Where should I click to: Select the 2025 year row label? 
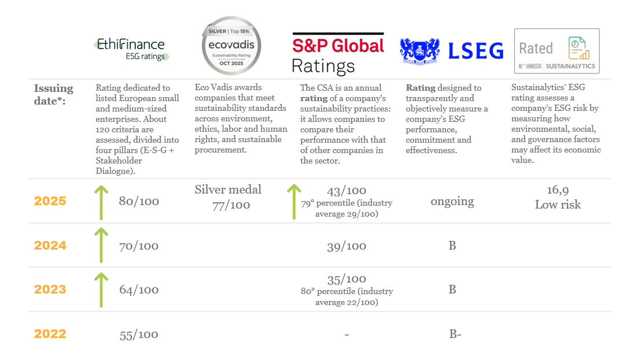[x=50, y=202]
